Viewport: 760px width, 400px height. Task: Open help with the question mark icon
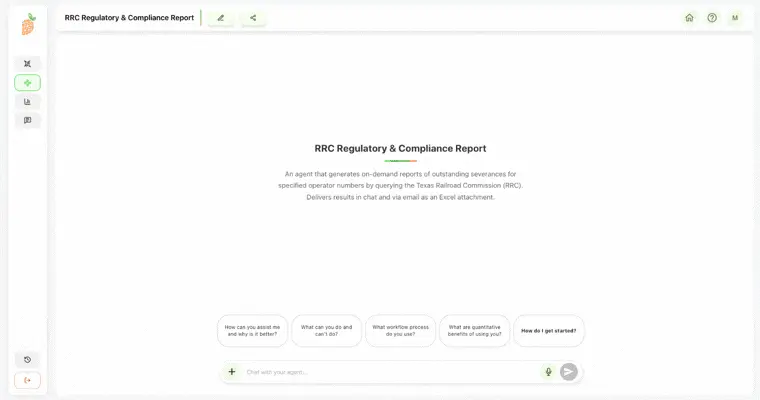click(712, 17)
